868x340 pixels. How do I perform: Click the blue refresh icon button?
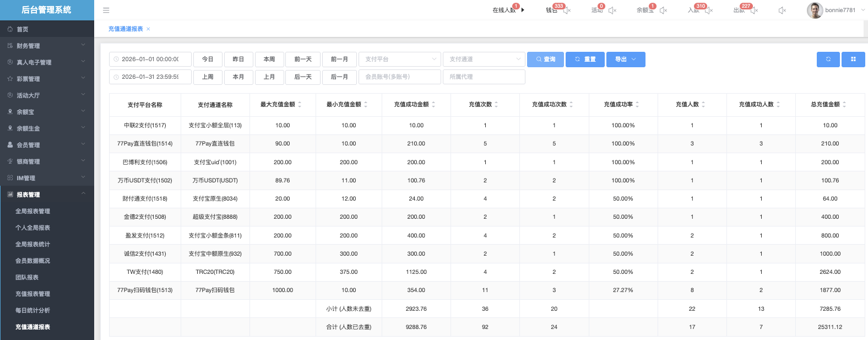click(x=828, y=59)
